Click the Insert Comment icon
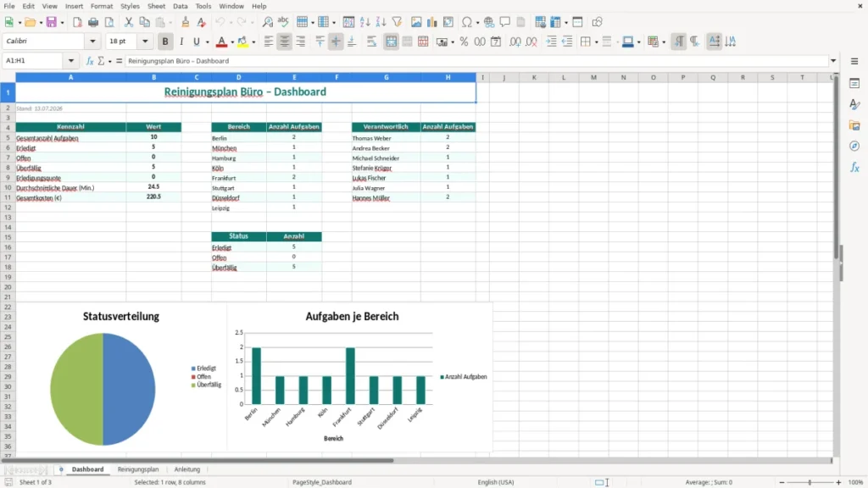 [x=505, y=22]
